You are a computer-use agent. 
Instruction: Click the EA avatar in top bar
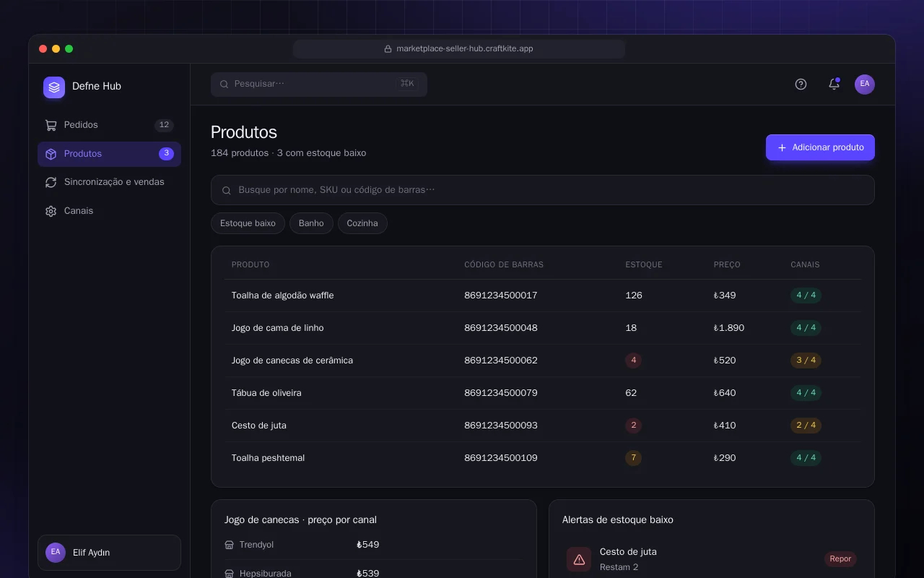(x=865, y=85)
